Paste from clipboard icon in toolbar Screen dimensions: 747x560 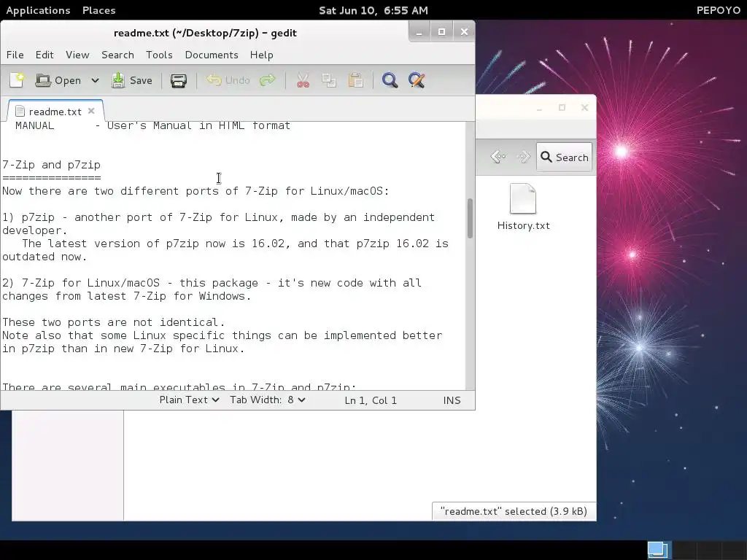(355, 80)
